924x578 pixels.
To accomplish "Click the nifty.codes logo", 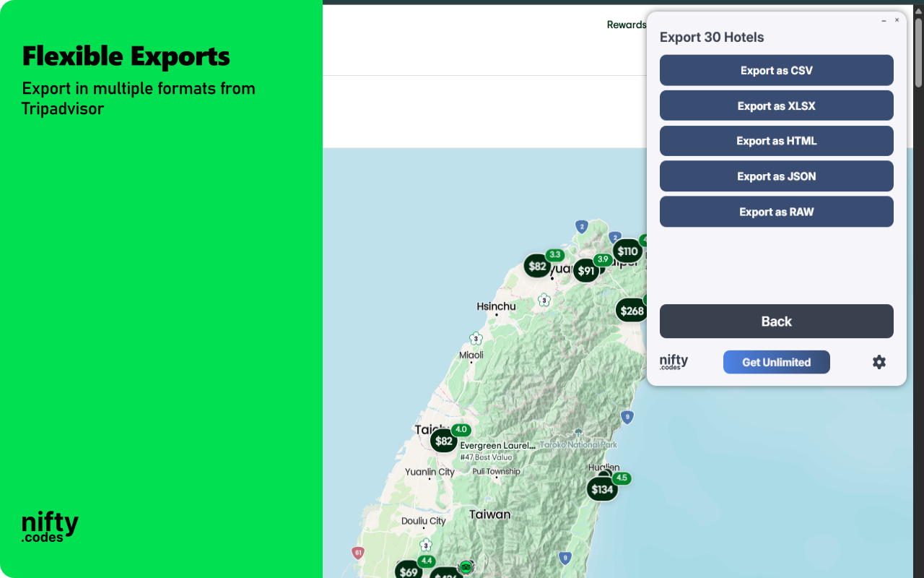I will pos(672,361).
